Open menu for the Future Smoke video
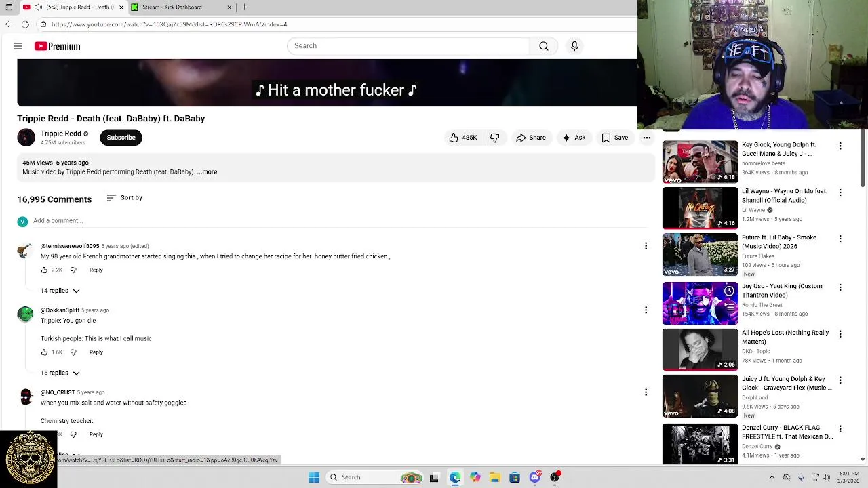This screenshot has height=488, width=868. pos(840,239)
